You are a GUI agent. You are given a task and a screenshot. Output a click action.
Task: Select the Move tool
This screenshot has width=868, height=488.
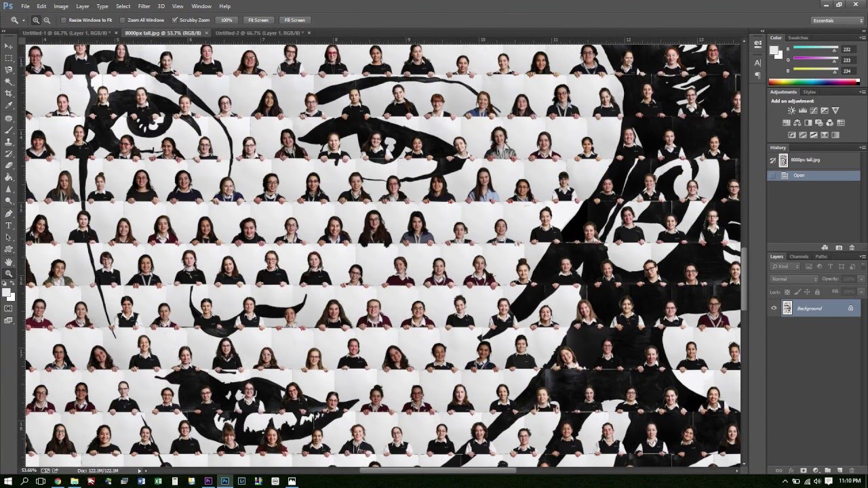point(9,45)
